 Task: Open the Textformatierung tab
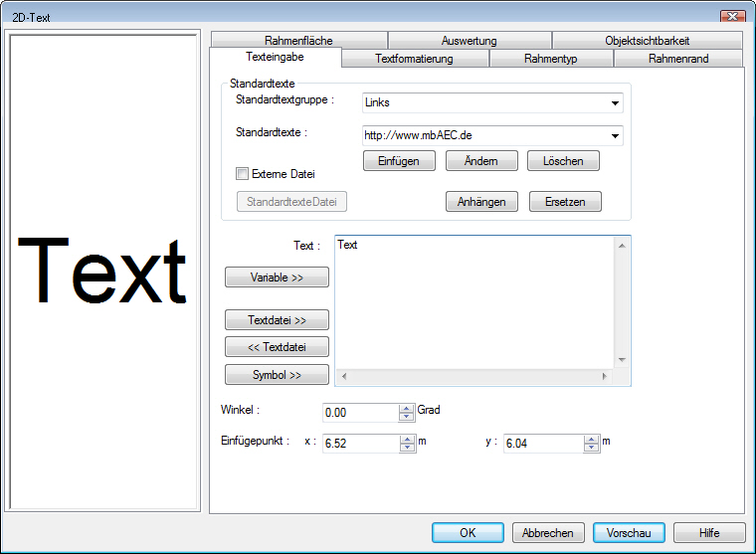pos(415,59)
